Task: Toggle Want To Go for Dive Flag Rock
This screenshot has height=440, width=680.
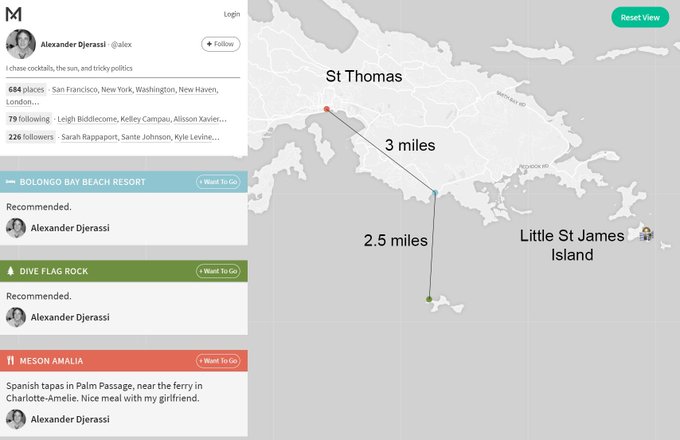Action: (x=218, y=271)
